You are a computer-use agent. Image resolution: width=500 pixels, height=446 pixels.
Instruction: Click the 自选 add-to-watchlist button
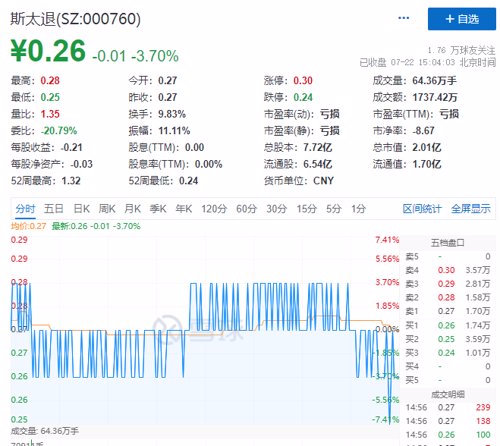click(x=462, y=19)
